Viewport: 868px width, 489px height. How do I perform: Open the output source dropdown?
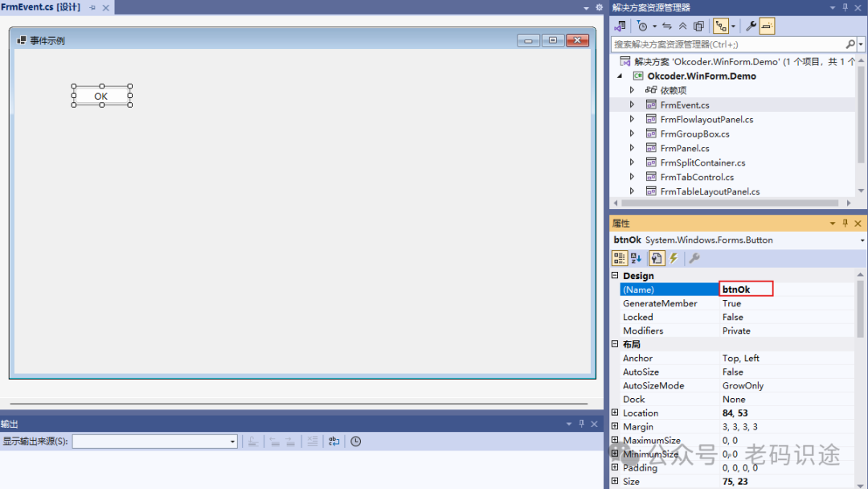click(x=233, y=442)
